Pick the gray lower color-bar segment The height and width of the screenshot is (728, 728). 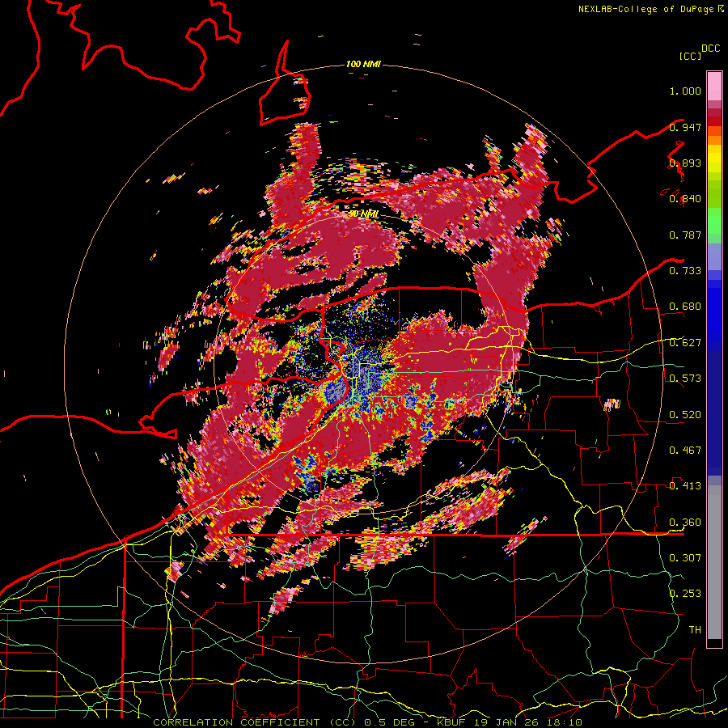(714, 562)
